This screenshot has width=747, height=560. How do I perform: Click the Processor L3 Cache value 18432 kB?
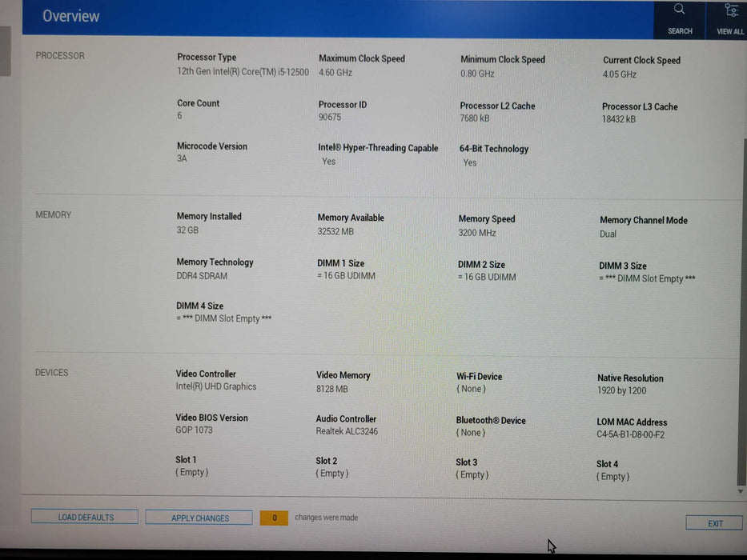[618, 119]
